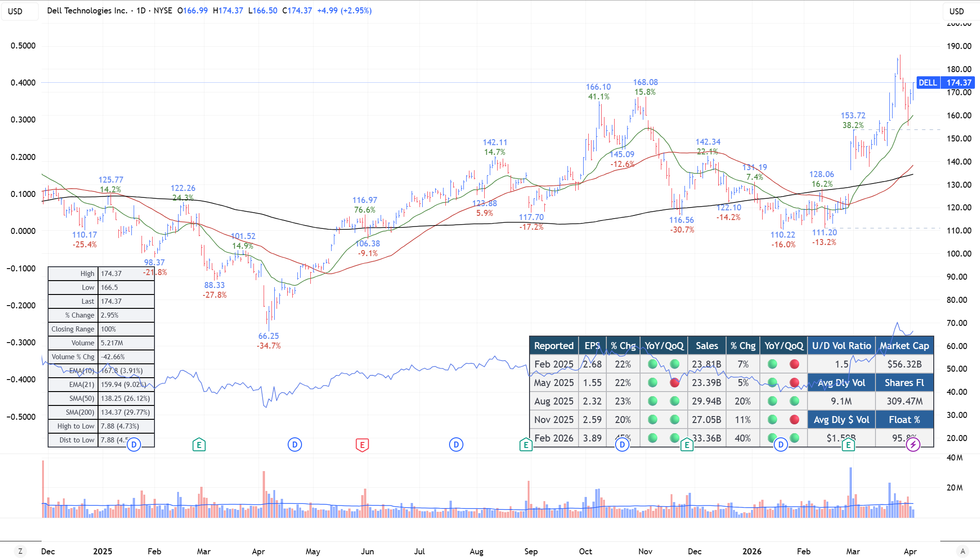Open the dividend marker in late October
The height and width of the screenshot is (558, 980).
622,445
